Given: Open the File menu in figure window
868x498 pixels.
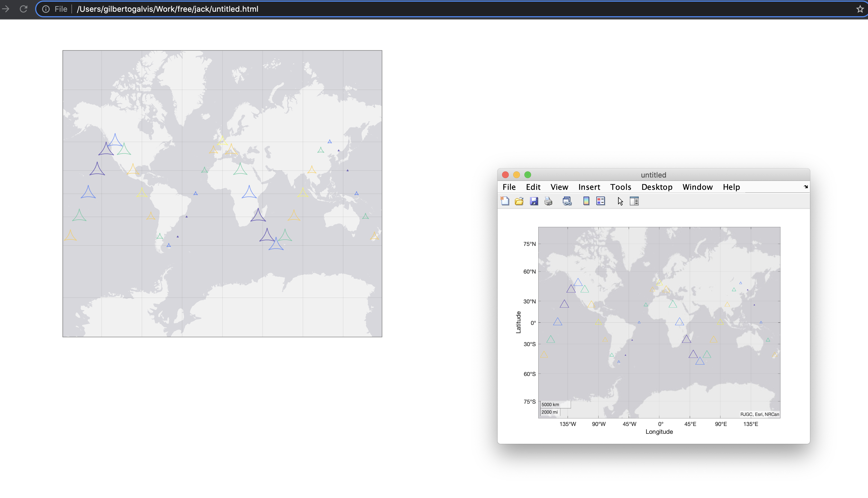Looking at the screenshot, I should 509,187.
